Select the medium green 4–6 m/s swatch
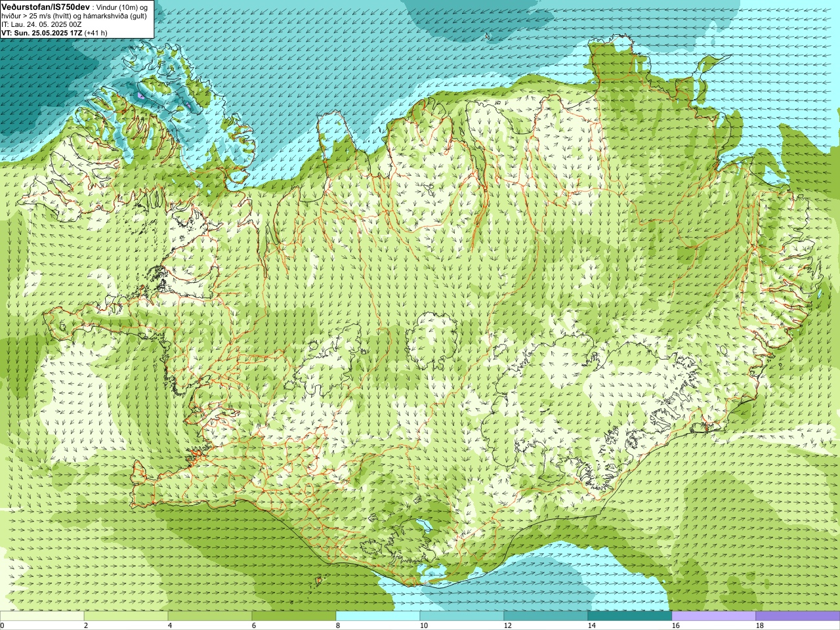The image size is (840, 630). [x=210, y=616]
